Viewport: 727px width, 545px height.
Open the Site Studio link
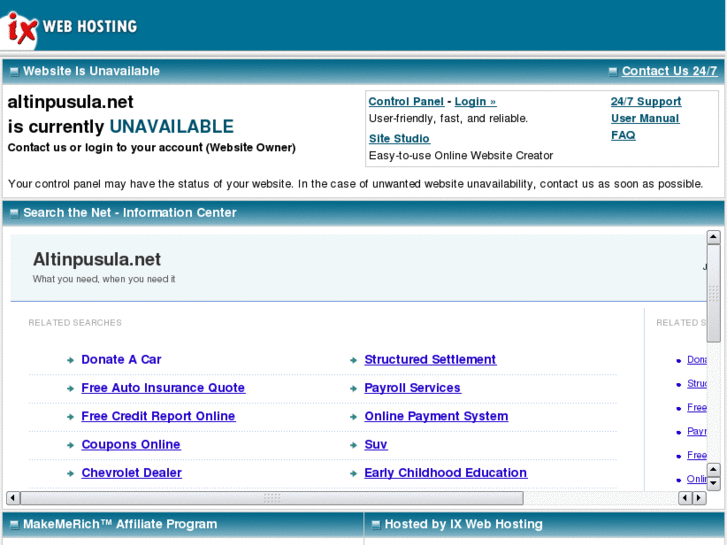pos(399,139)
